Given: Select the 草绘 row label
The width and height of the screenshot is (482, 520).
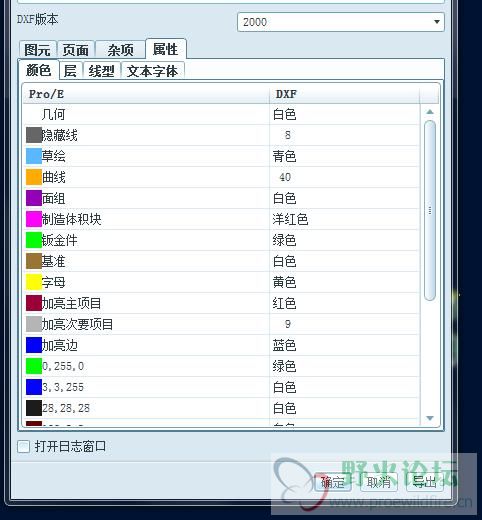Looking at the screenshot, I should pyautogui.click(x=53, y=156).
